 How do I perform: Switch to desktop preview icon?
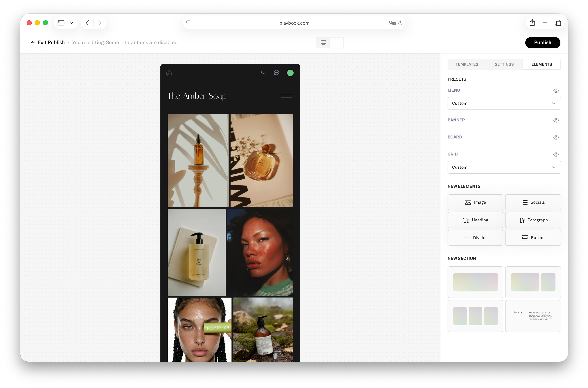tap(323, 43)
